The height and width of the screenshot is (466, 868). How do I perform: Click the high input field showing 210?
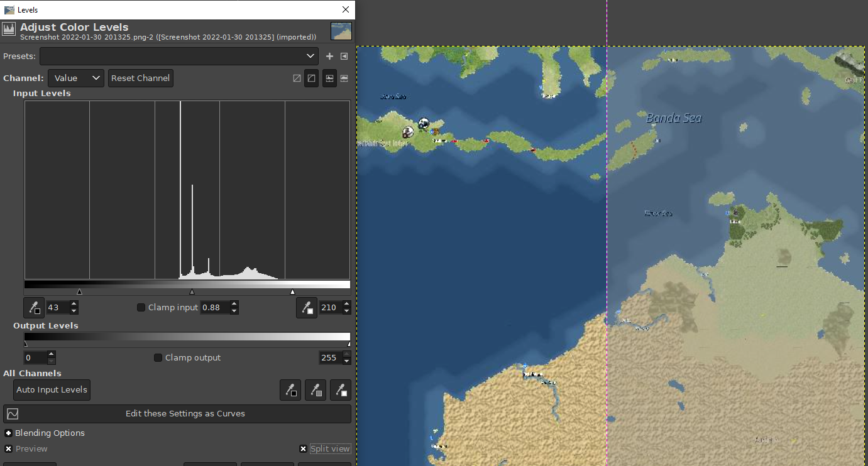coord(331,308)
